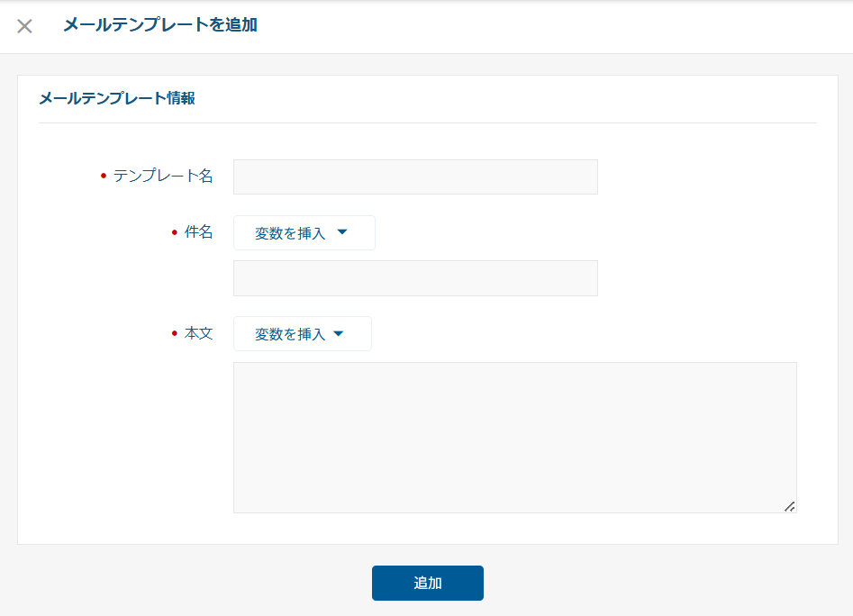Click the テンプレート名 input field

click(x=415, y=177)
